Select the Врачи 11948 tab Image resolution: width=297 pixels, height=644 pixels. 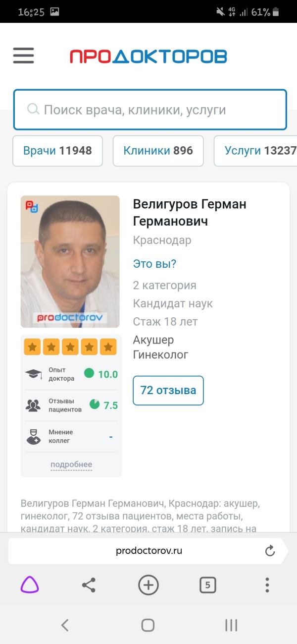57,151
